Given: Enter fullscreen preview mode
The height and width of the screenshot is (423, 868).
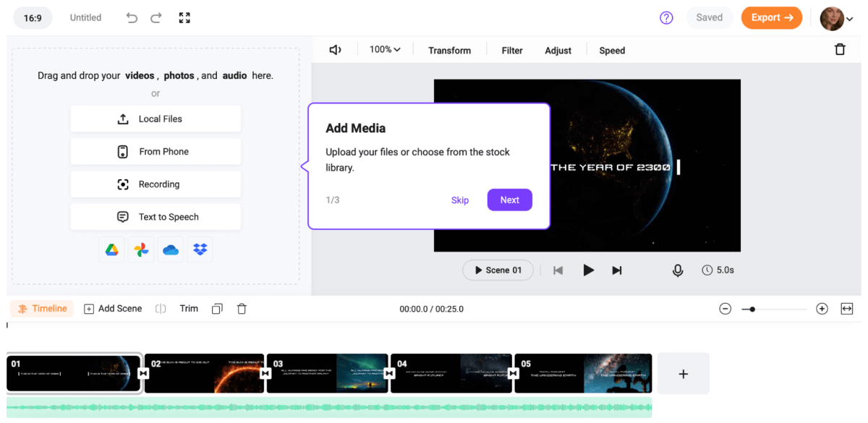Looking at the screenshot, I should click(184, 18).
